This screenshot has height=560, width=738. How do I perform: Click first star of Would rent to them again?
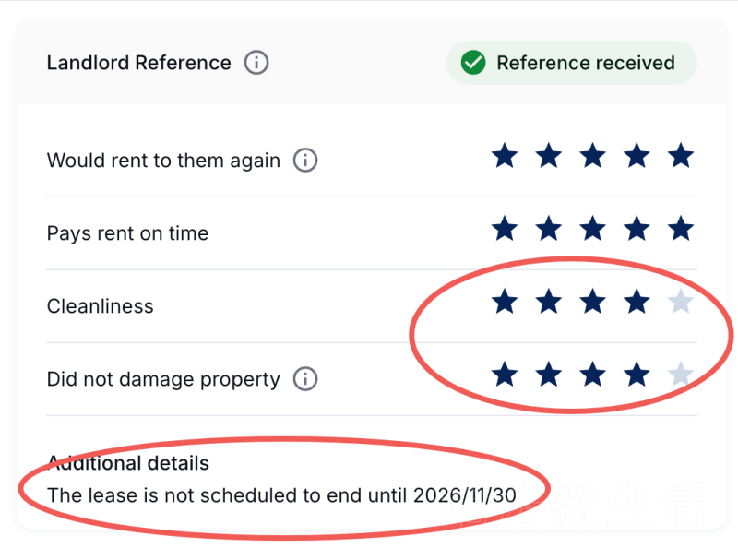click(x=505, y=156)
